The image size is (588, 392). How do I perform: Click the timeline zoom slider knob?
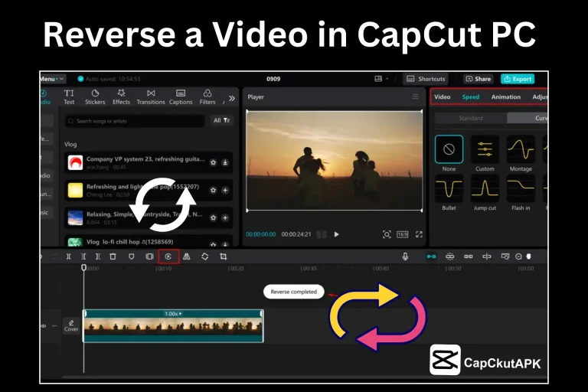(x=529, y=256)
